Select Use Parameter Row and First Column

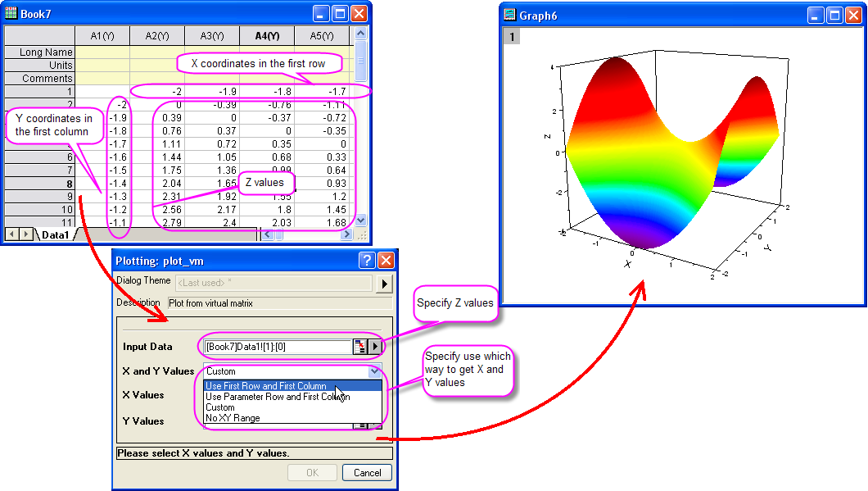tap(293, 397)
